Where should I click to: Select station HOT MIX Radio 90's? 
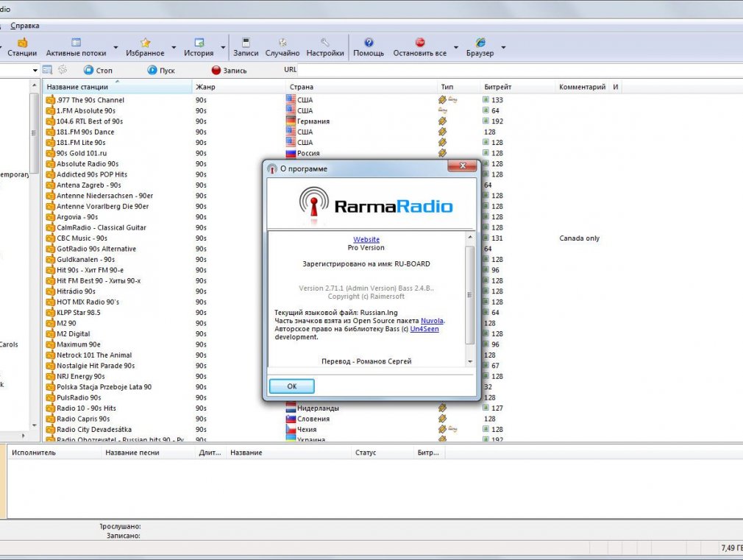(x=88, y=302)
